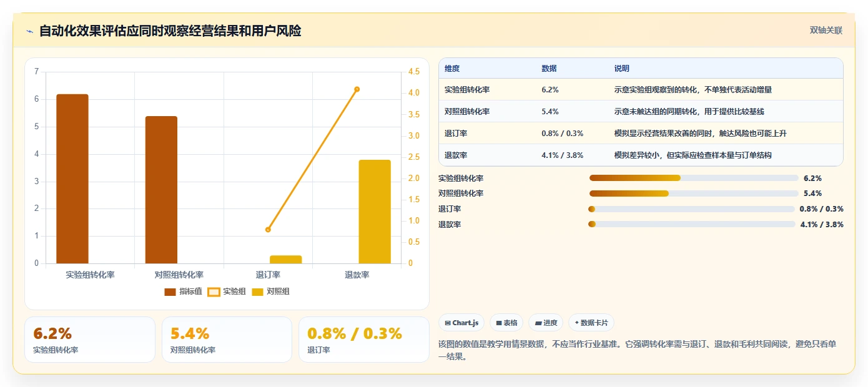Click the 5.4% table cell
The height and width of the screenshot is (387, 868).
(x=550, y=111)
